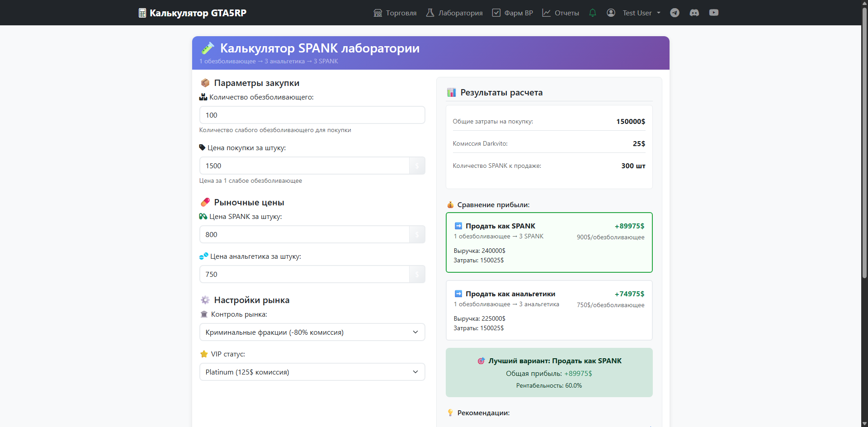The height and width of the screenshot is (427, 868).
Task: Click the arrow icon by Продать как аналгетики
Action: coord(458,294)
